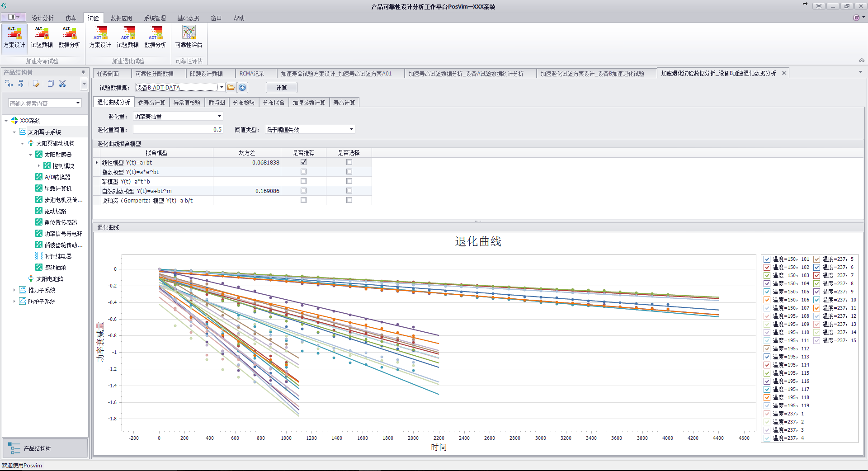868x471 pixels.
Task: Uncheck the 温度=150, 101 legend checkbox
Action: (767, 259)
